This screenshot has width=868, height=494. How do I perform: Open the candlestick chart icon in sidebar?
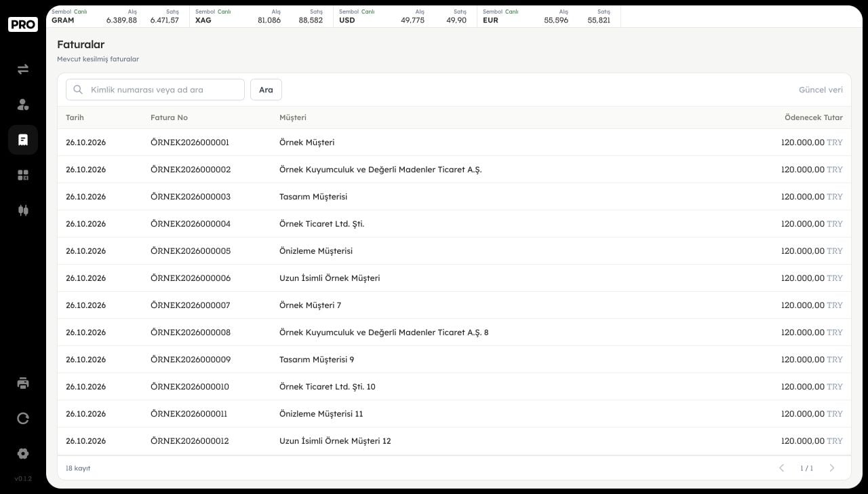click(23, 210)
